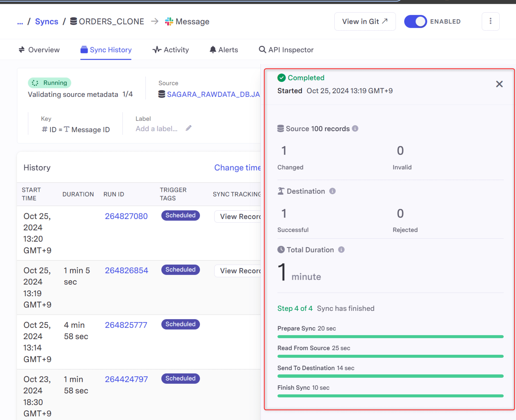Open run ID 264826854
Screen dimensions: 516x420
click(x=126, y=270)
